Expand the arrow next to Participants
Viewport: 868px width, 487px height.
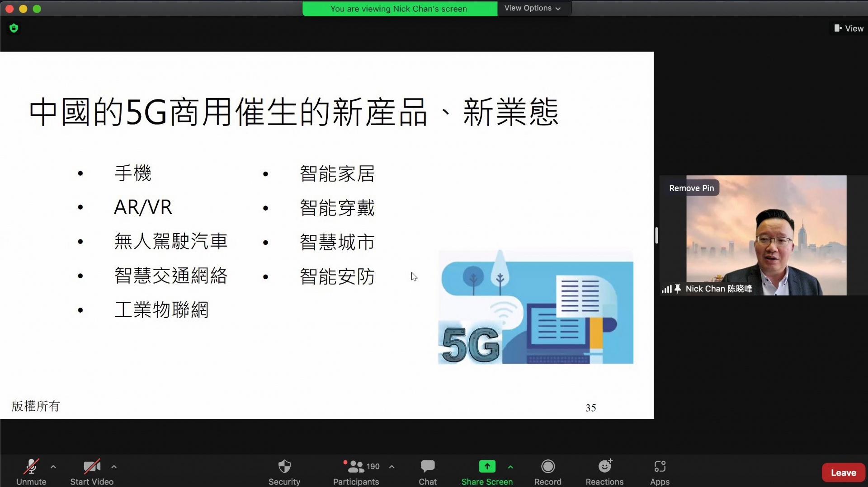point(392,467)
